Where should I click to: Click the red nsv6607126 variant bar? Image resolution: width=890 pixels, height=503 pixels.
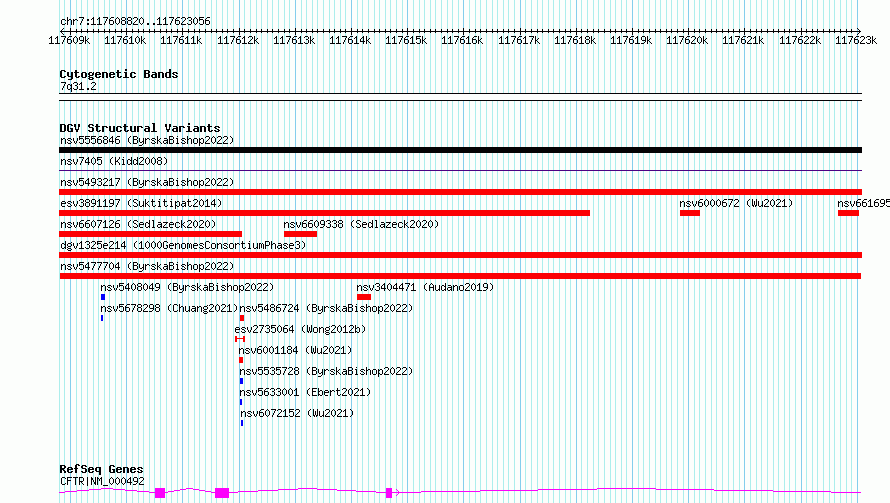tap(150, 234)
